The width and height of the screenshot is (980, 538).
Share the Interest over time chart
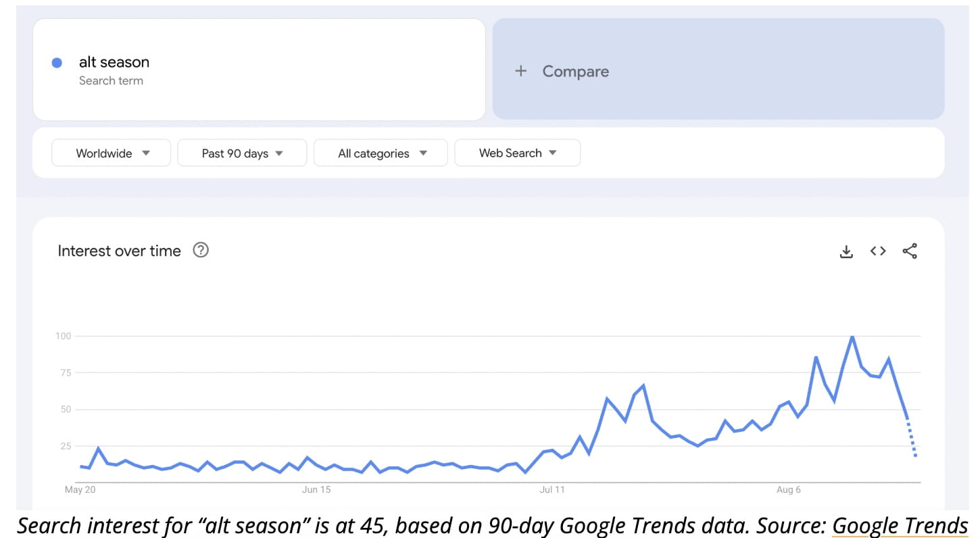click(910, 251)
